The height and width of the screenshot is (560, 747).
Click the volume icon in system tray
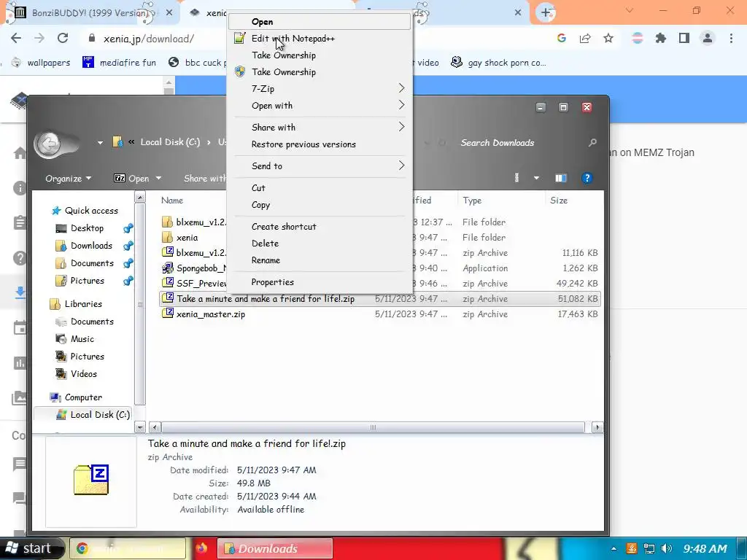pos(667,548)
